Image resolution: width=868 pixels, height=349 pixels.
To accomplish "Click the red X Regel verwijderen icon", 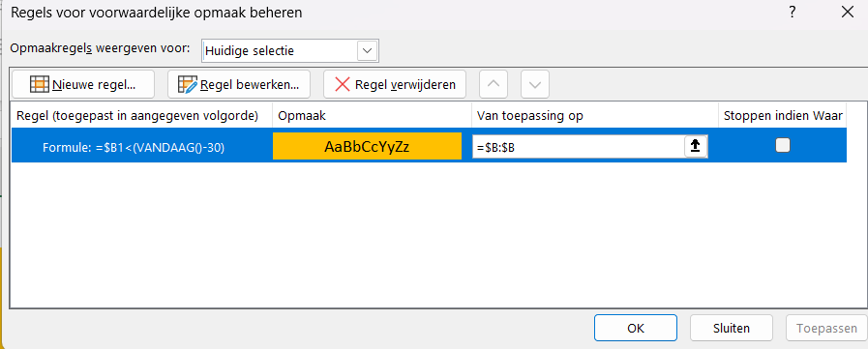I will (343, 85).
